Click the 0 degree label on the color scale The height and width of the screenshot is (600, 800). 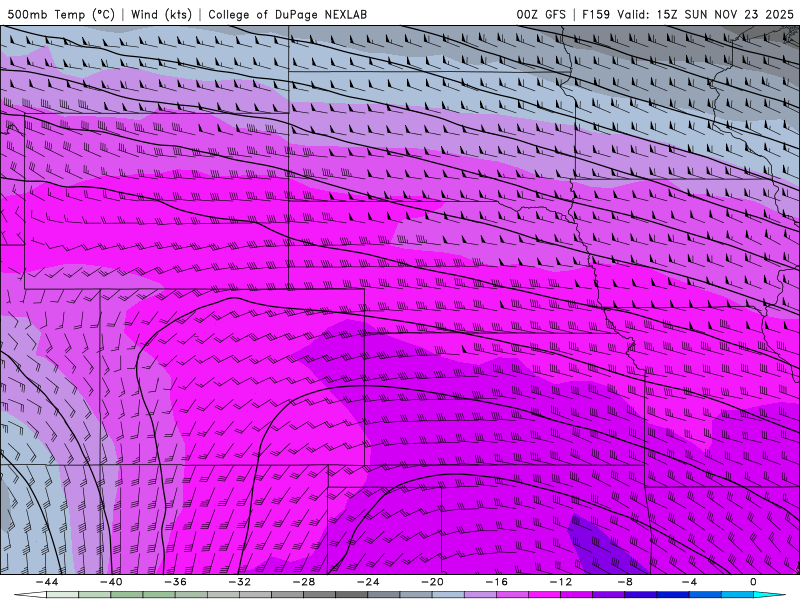click(753, 582)
